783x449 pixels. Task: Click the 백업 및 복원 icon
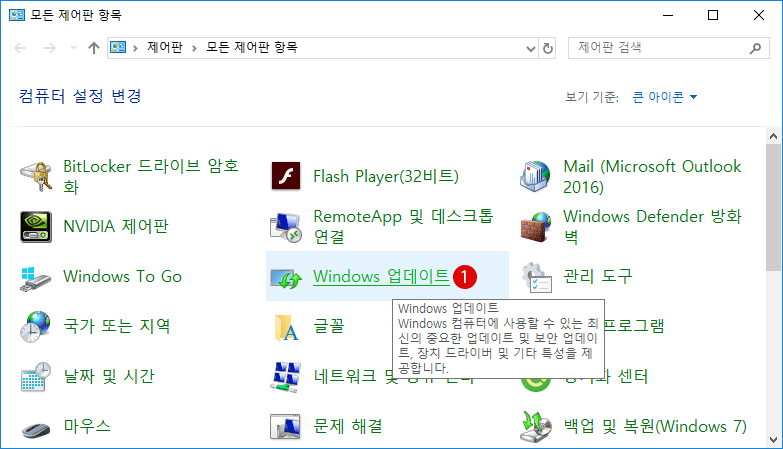(x=536, y=427)
